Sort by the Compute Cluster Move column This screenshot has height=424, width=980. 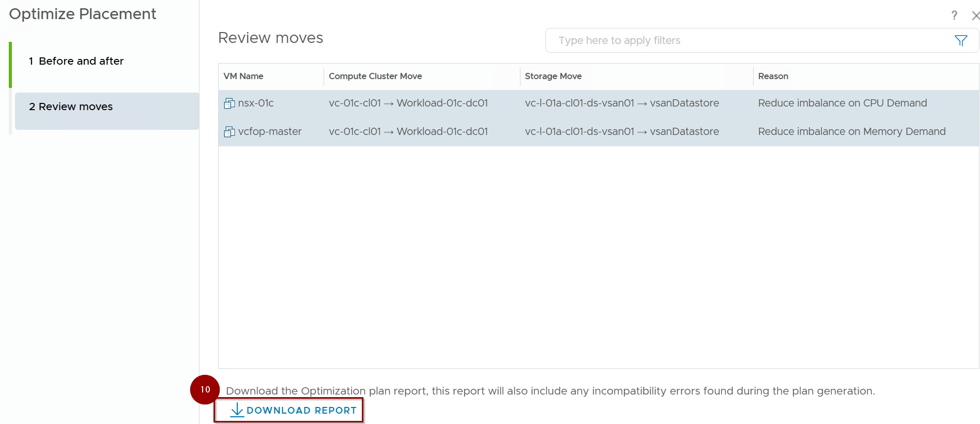click(375, 76)
